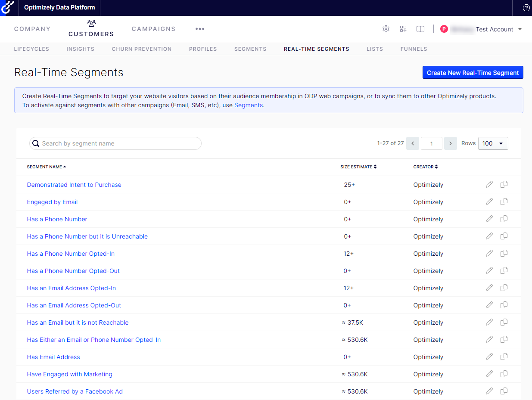Screen dimensions: 532x400
Task: Duplicate Has a Phone Number but Unreachable
Action: 504,236
